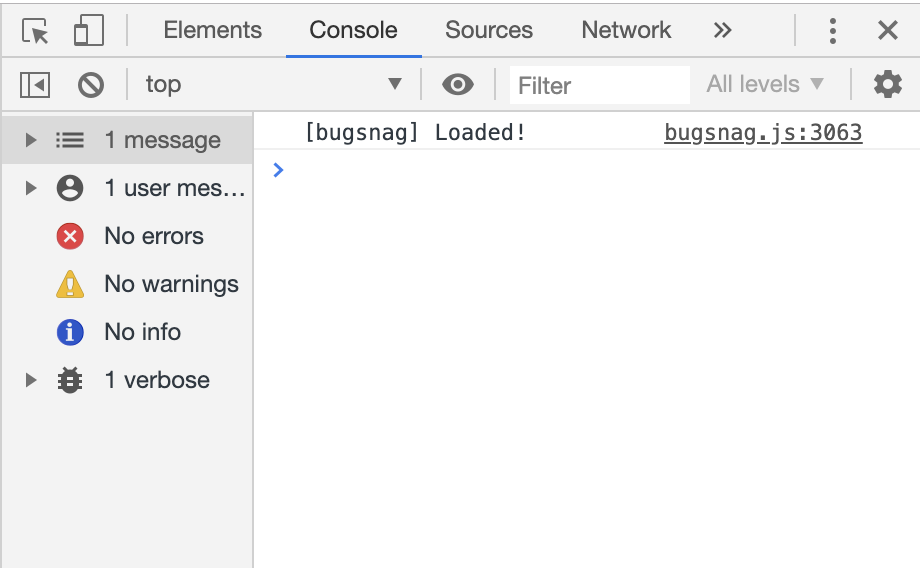
Task: Activate the inspect element picker tool
Action: [x=36, y=31]
